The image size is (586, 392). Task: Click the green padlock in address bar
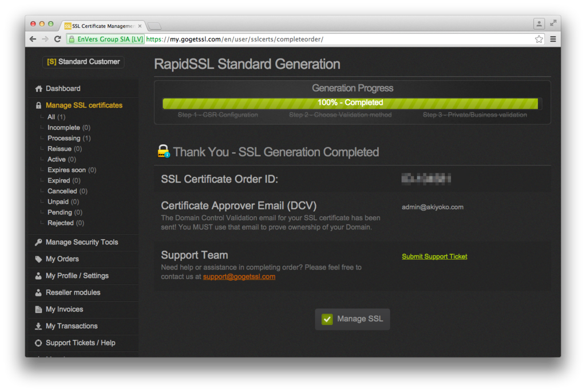[72, 39]
